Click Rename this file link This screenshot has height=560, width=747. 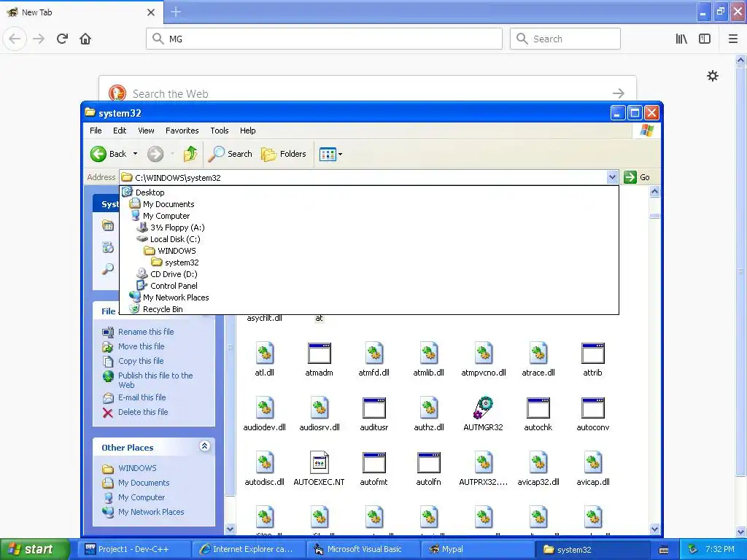(146, 332)
